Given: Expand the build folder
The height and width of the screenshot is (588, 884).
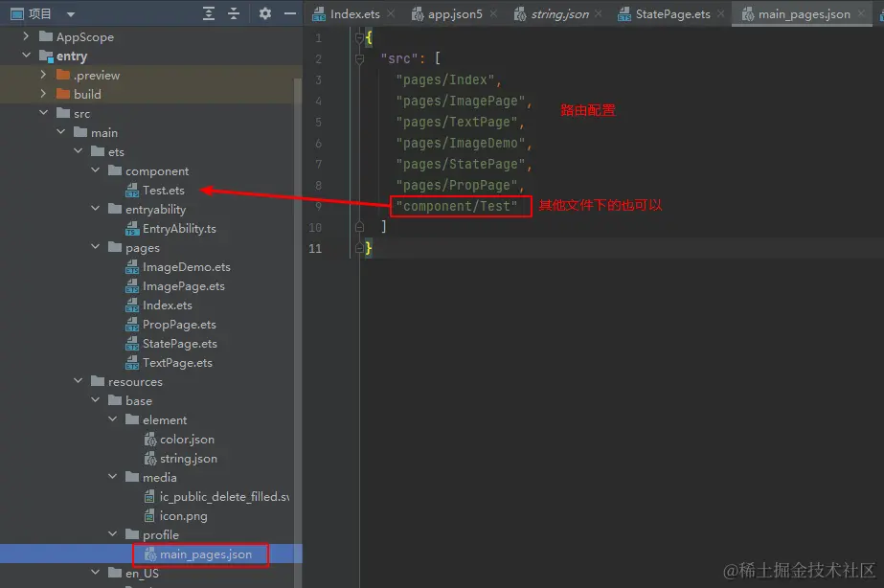Looking at the screenshot, I should (x=43, y=94).
